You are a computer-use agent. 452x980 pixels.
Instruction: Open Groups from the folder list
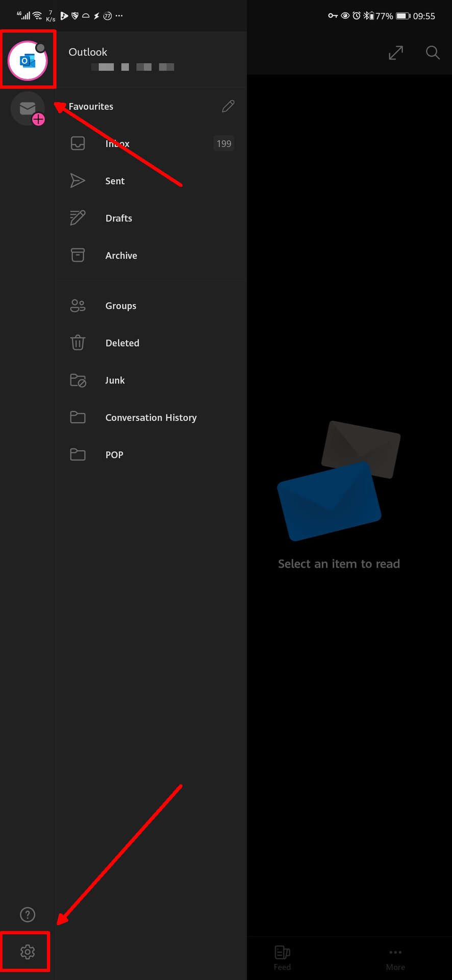pyautogui.click(x=120, y=306)
